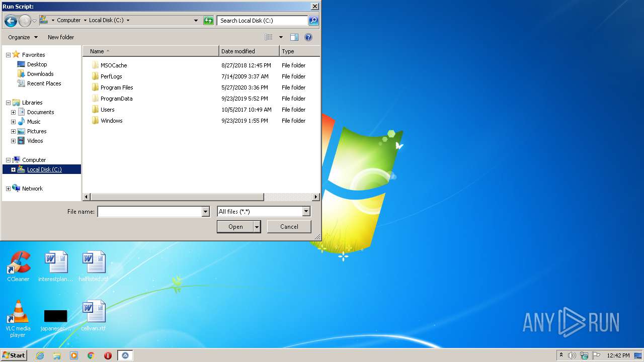Expand Local Disk (C:) tree node
The height and width of the screenshot is (362, 644).
point(13,169)
